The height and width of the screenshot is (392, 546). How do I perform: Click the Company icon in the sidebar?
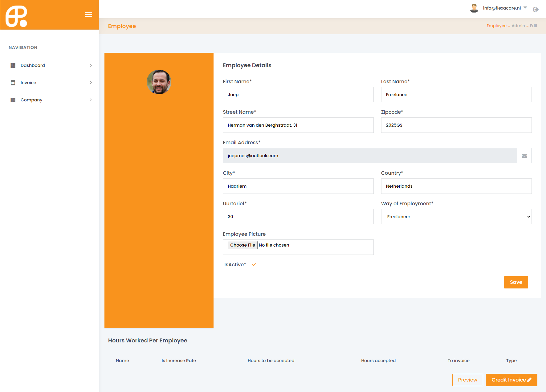click(x=13, y=100)
